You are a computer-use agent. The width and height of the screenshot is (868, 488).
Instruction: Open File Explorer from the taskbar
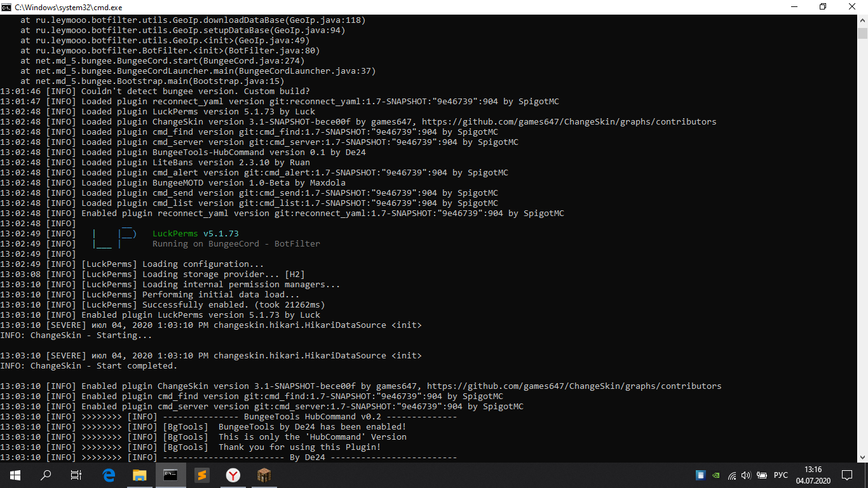[140, 475]
